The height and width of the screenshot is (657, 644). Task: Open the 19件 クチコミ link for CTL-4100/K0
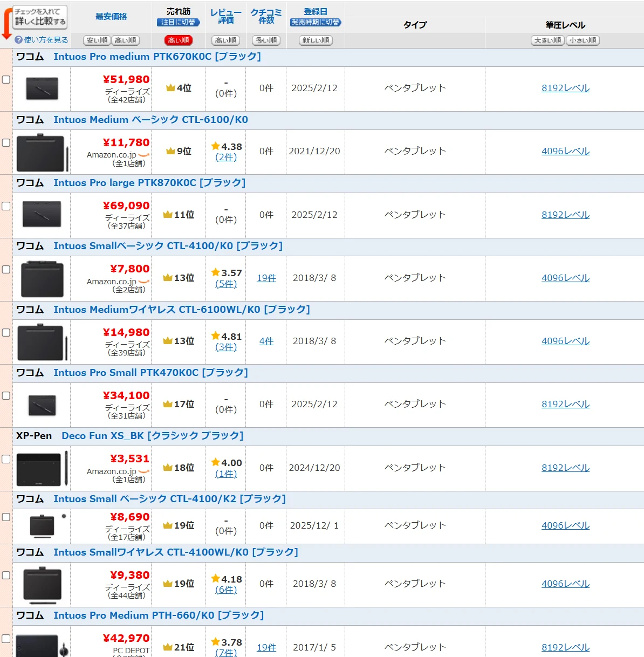[266, 278]
